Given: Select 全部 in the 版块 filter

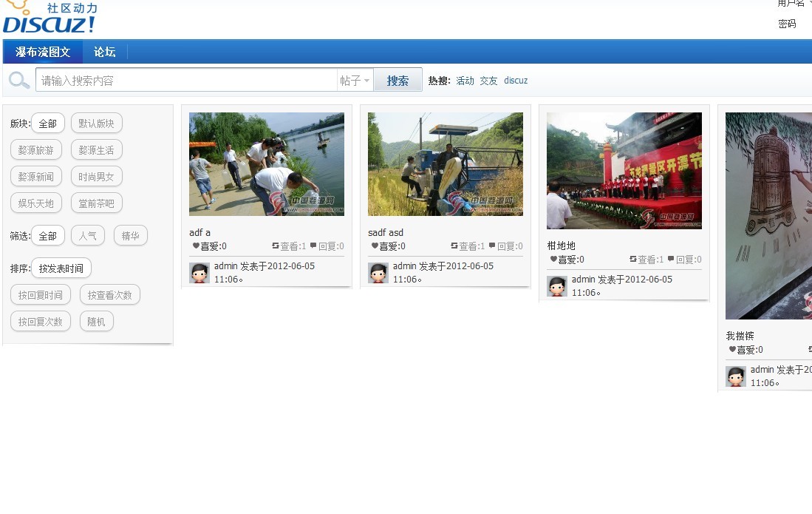Looking at the screenshot, I should 47,124.
